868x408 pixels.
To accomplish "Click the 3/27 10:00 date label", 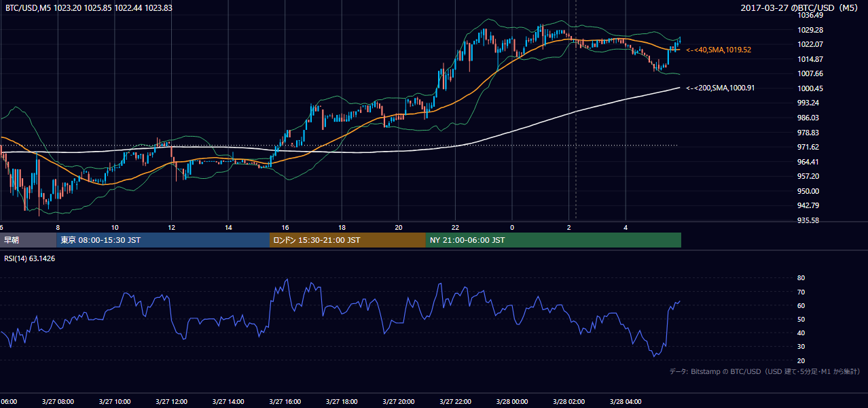I will [114, 402].
